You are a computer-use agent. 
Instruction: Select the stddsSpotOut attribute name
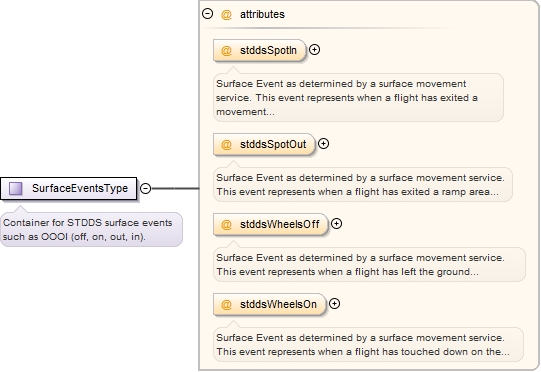pyautogui.click(x=273, y=144)
